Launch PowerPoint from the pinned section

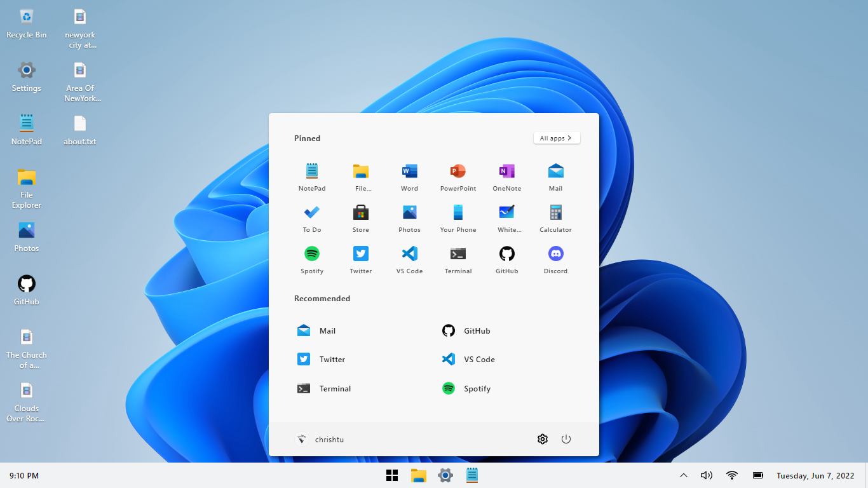(458, 177)
